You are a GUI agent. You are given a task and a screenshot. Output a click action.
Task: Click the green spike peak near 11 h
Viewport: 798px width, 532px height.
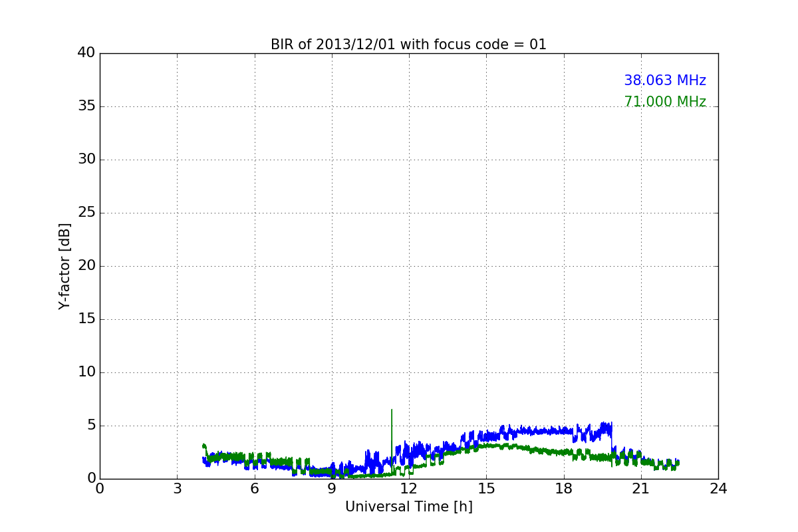click(x=392, y=410)
